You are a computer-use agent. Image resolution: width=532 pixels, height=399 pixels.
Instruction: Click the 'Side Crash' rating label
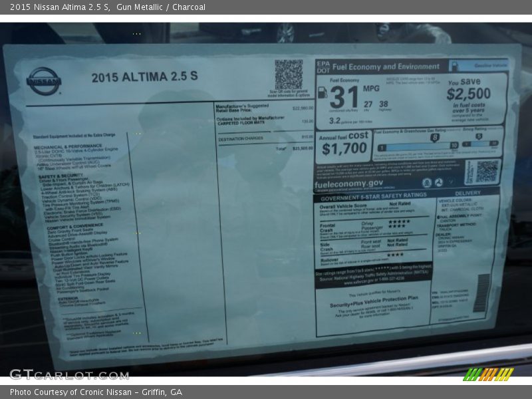pyautogui.click(x=325, y=247)
